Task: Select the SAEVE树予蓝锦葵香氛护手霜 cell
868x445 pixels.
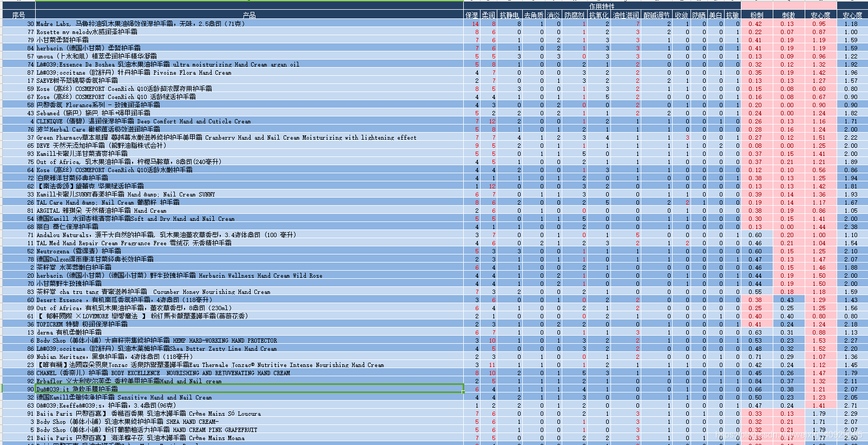Action: pyautogui.click(x=249, y=81)
